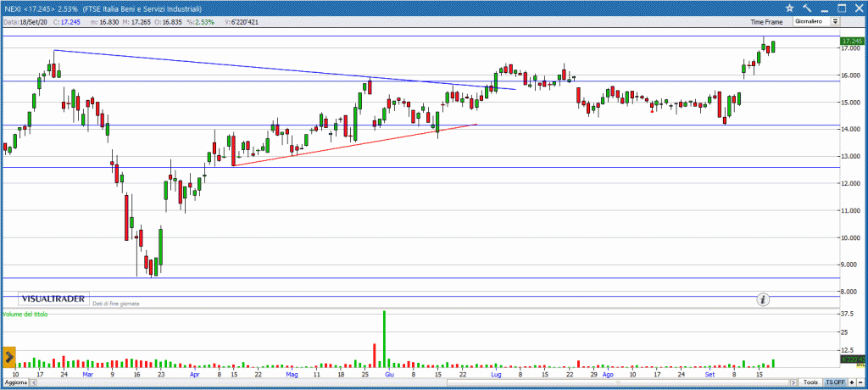Click the dark volume value tag on the axis

pos(853,359)
